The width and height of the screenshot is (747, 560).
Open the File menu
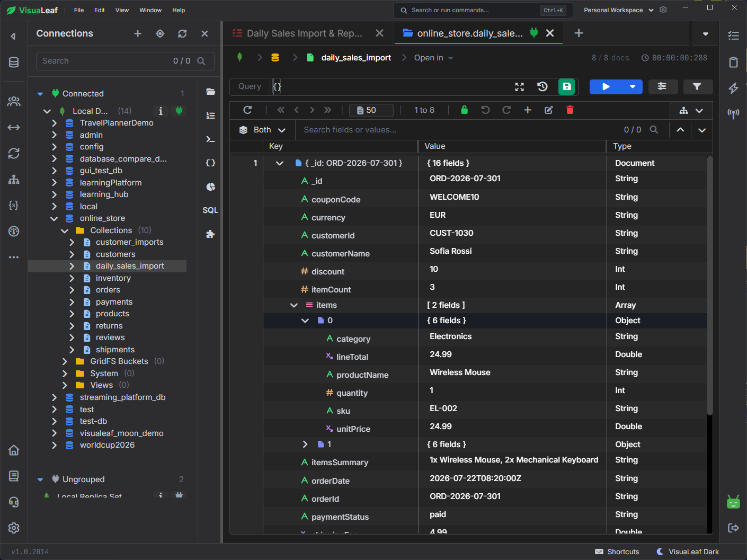pyautogui.click(x=79, y=10)
